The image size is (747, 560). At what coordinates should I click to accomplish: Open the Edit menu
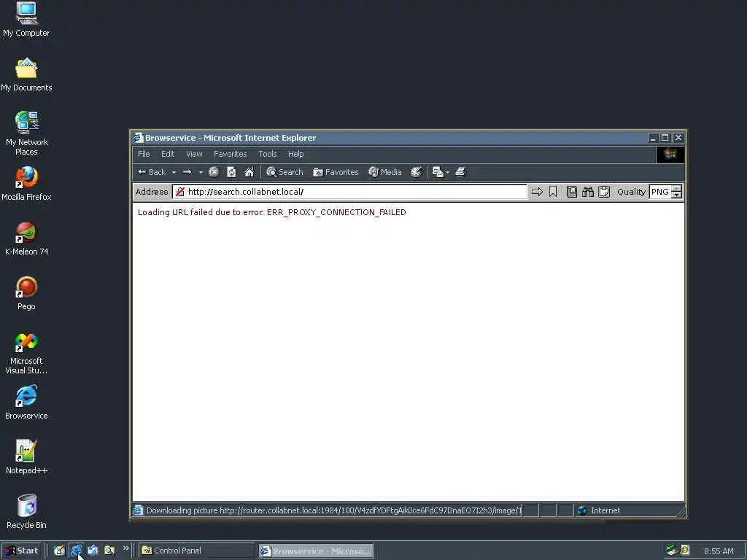pos(168,154)
